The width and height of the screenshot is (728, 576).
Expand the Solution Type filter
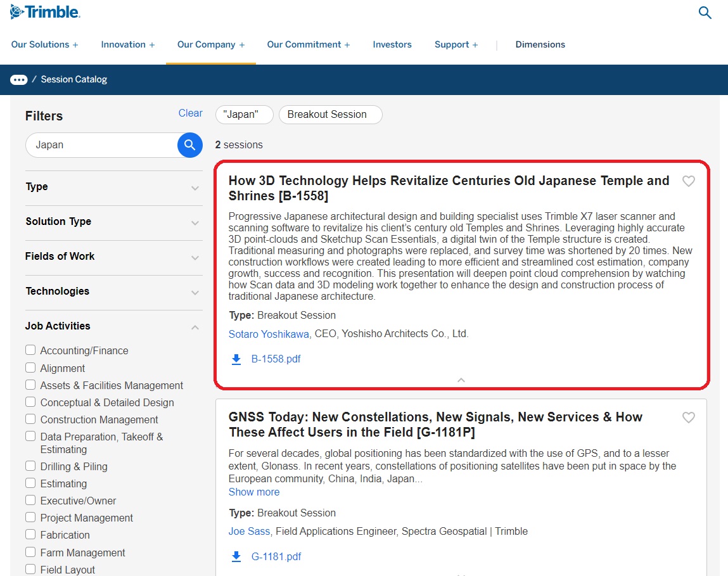coord(114,222)
